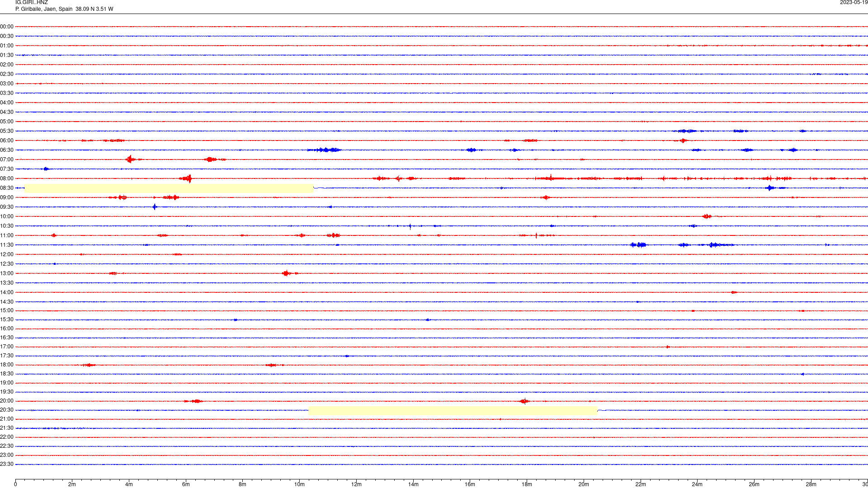Select the 18:00 time row label
This screenshot has height=488, width=868.
pyautogui.click(x=7, y=365)
